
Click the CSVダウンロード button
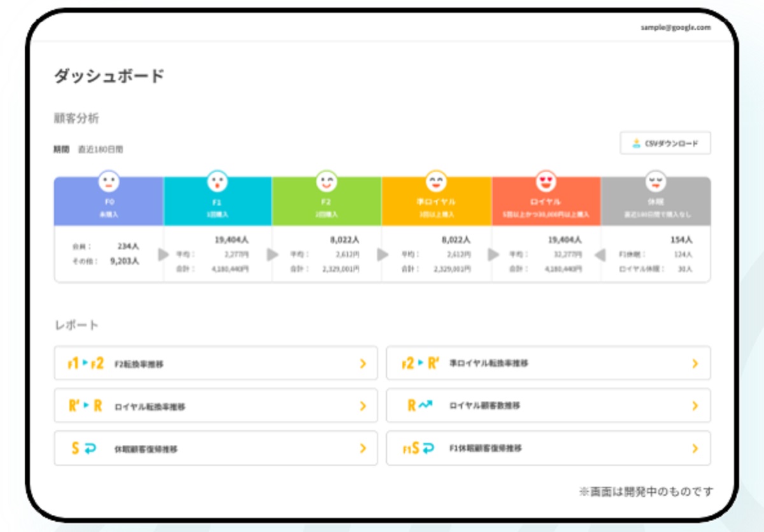pyautogui.click(x=665, y=143)
